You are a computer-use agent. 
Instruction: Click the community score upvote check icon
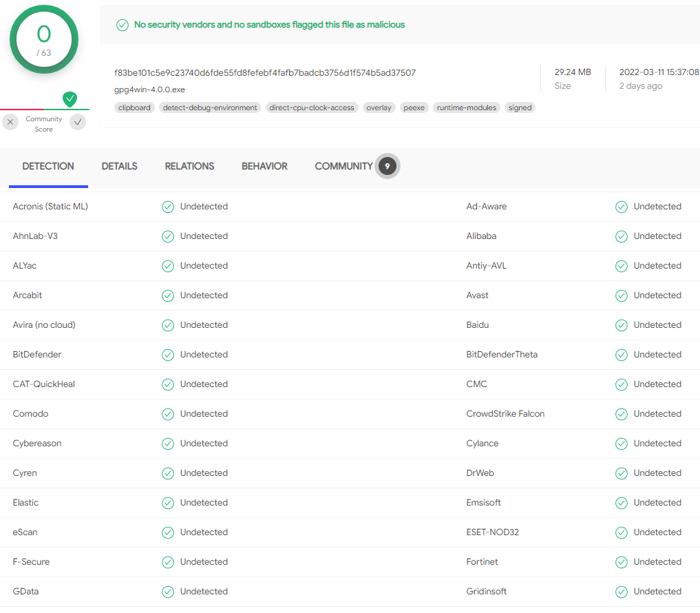pos(78,122)
